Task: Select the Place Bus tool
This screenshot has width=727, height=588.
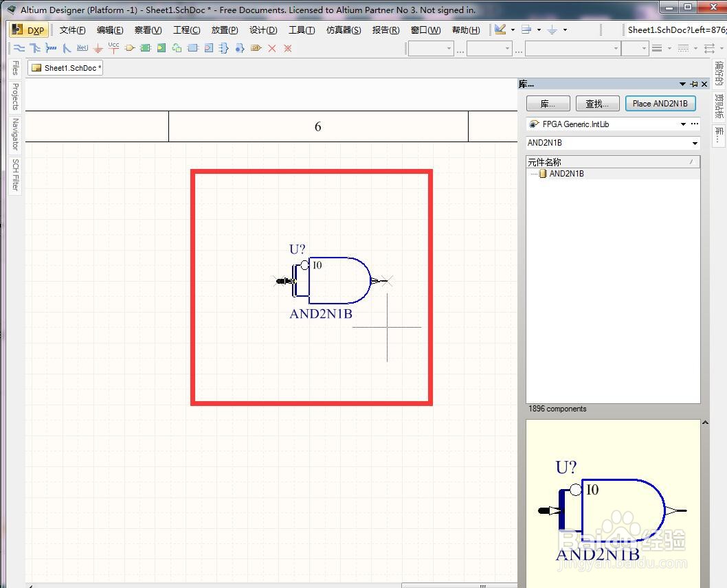Action: point(35,47)
